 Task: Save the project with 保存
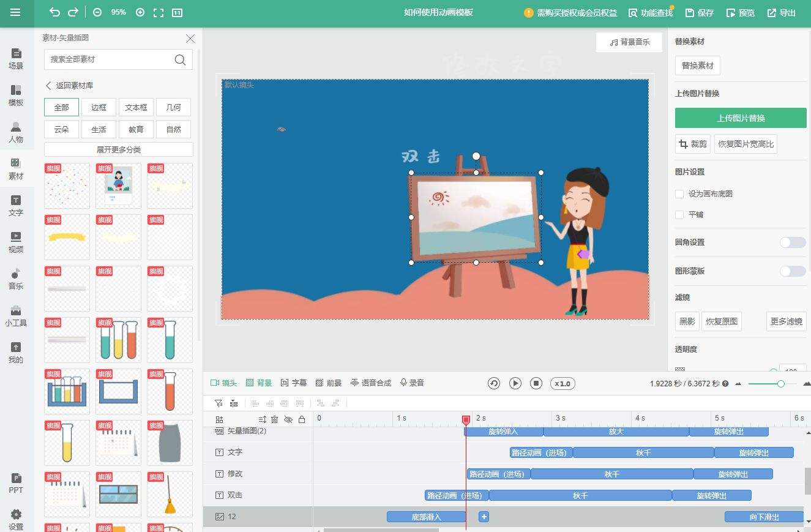699,13
